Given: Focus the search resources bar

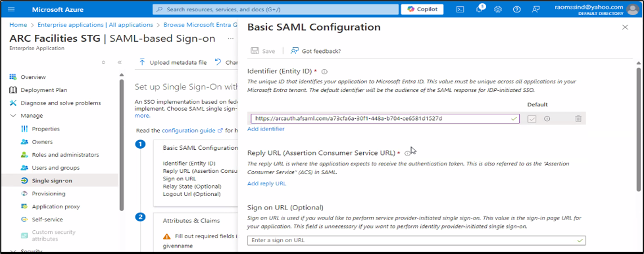Looking at the screenshot, I should 276,9.
